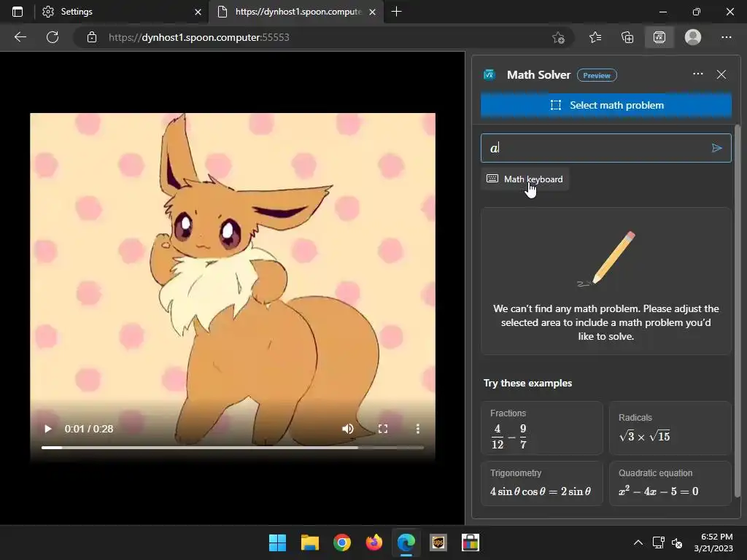Open a new browser tab
Screen dimensions: 747x560
pyautogui.click(x=397, y=12)
